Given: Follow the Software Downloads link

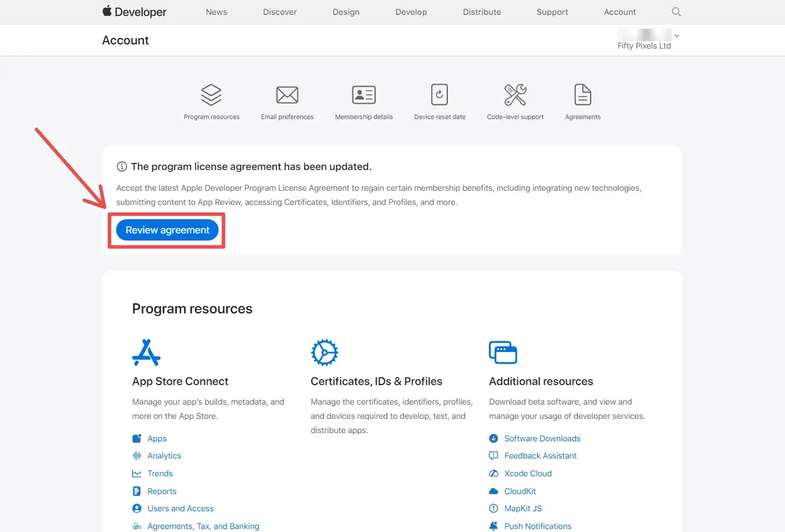Looking at the screenshot, I should coord(542,438).
